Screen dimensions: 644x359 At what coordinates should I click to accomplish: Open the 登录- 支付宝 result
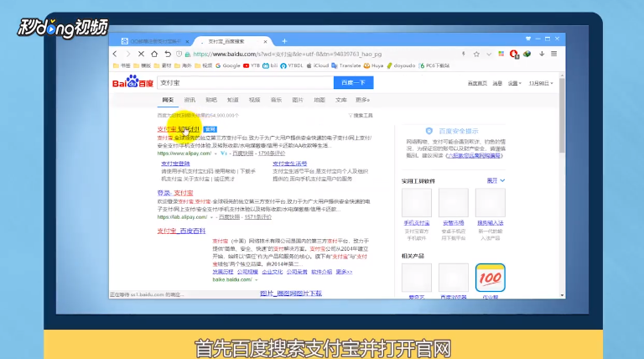(x=175, y=193)
